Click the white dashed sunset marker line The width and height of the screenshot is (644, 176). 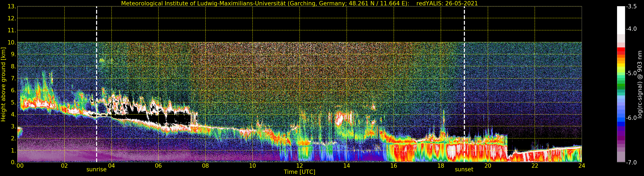click(x=464, y=84)
